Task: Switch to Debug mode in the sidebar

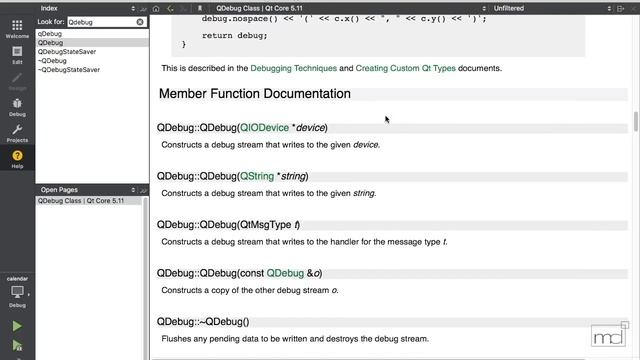Action: 17,108
